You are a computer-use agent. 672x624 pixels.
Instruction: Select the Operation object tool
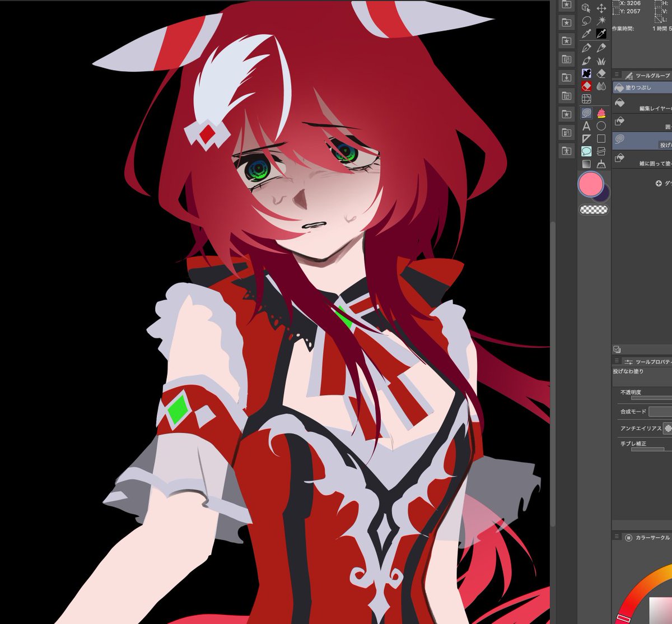point(586,8)
